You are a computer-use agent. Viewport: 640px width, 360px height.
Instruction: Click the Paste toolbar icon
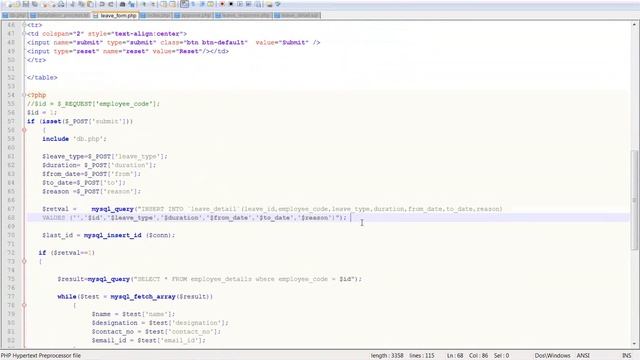point(90,4)
